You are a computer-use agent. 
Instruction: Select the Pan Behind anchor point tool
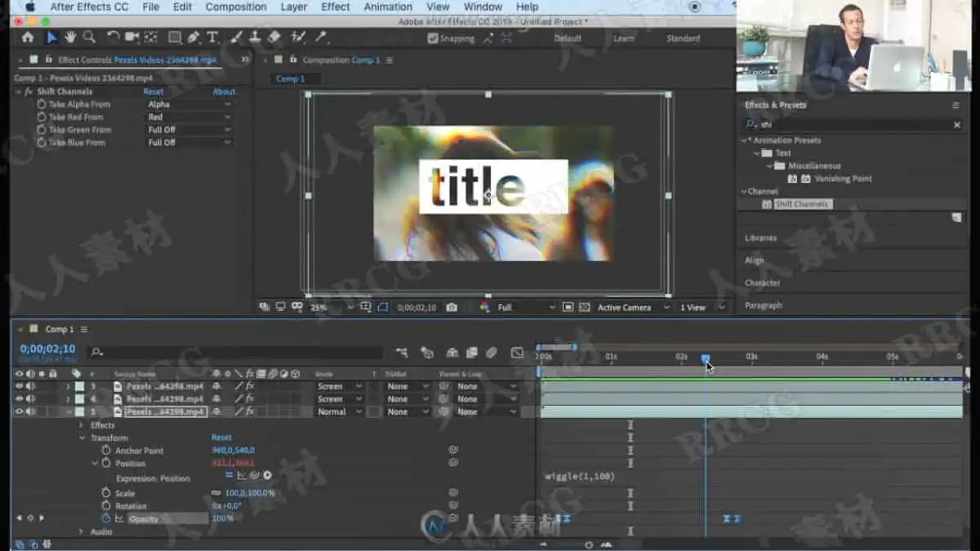(151, 37)
